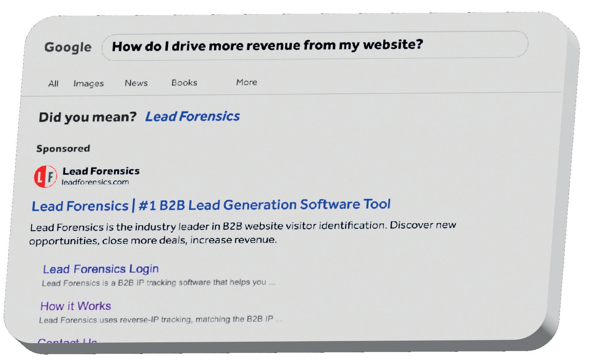Click the 'Lead Forensics' did-you-mean suggestion
This screenshot has height=364, width=590.
point(192,117)
